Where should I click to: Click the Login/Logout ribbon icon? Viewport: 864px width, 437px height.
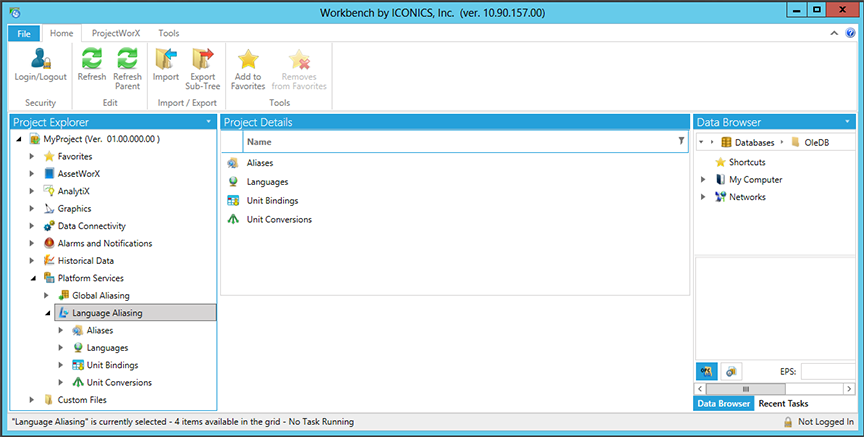coord(40,60)
